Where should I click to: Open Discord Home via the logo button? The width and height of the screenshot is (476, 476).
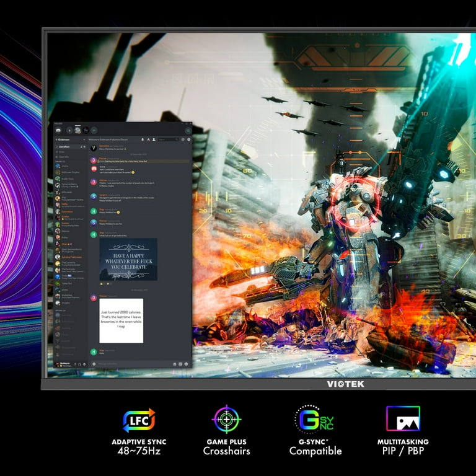click(x=58, y=130)
